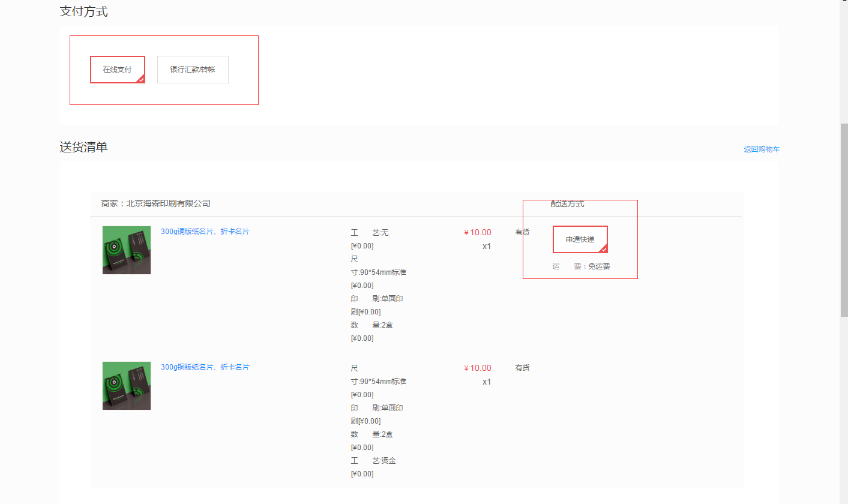This screenshot has height=504, width=848.
Task: Click the 返回购物车 link
Action: (x=762, y=149)
